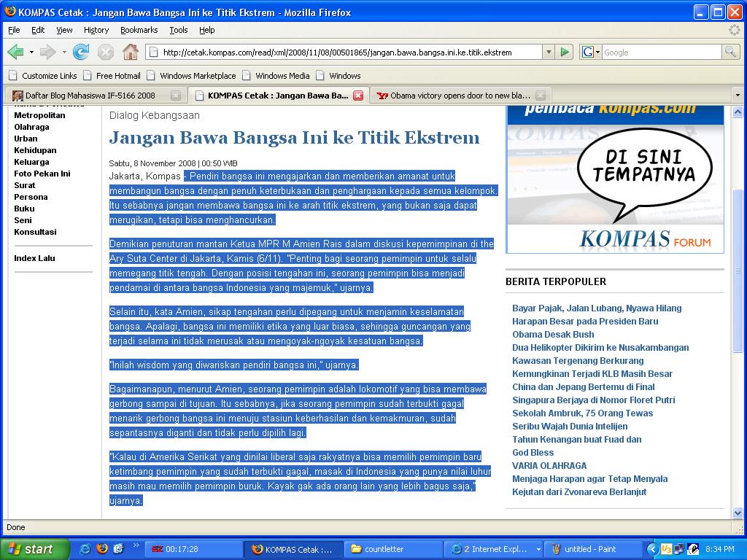The image size is (747, 560).
Task: Open Obama Desak Bush article
Action: 553,334
